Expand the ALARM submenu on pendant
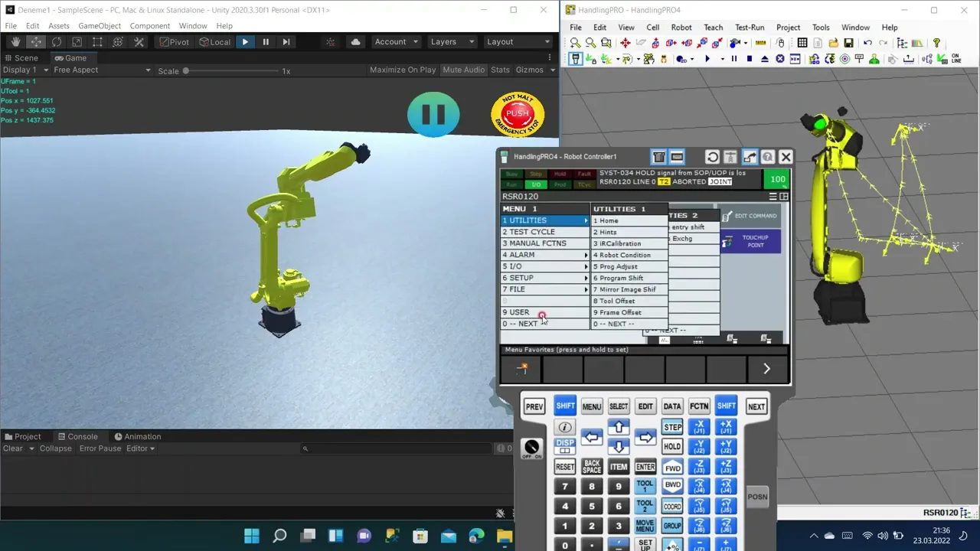This screenshot has height=551, width=980. coord(544,255)
